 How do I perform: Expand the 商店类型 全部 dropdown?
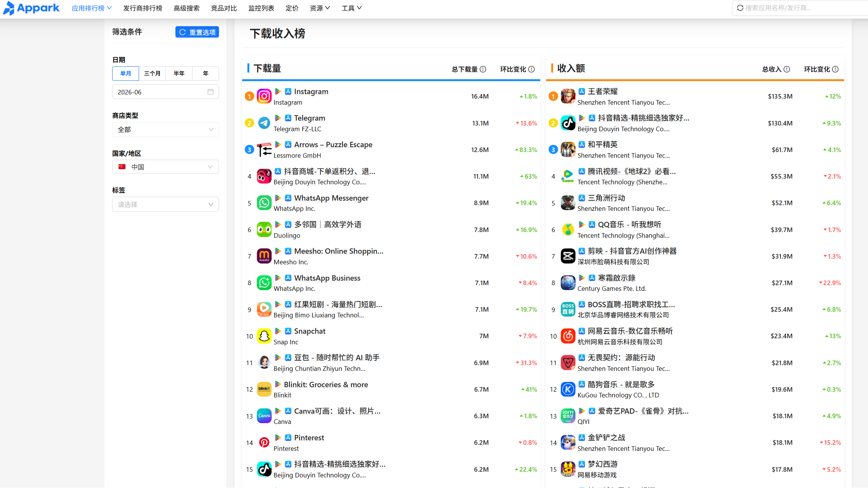point(166,130)
